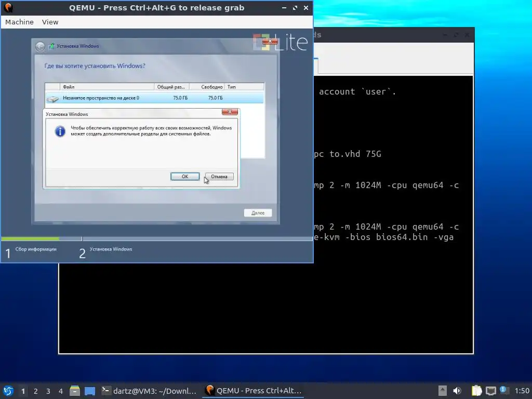Open the Machine menu in QEMU
532x399 pixels.
pyautogui.click(x=19, y=22)
